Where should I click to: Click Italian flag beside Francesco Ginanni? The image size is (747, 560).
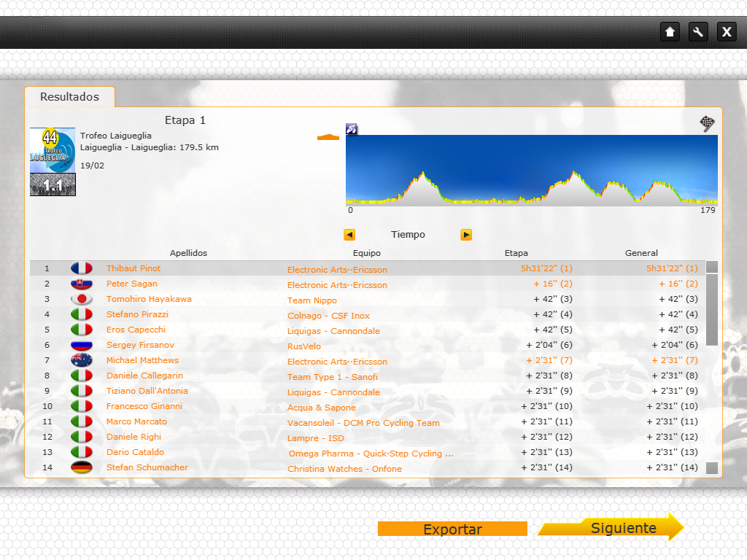[82, 406]
